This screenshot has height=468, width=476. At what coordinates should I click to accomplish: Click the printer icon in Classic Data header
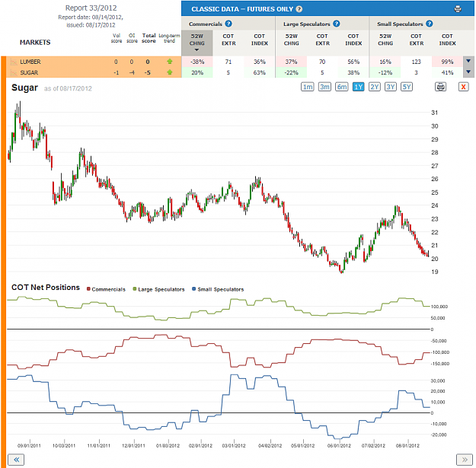(x=457, y=9)
